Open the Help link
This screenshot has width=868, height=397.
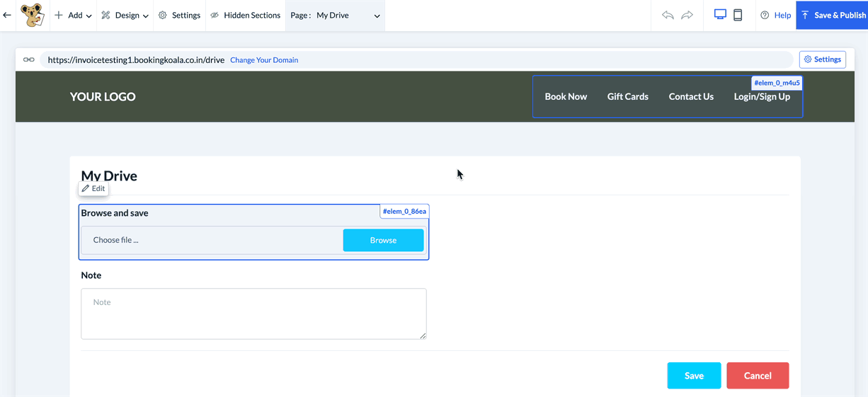coord(776,15)
